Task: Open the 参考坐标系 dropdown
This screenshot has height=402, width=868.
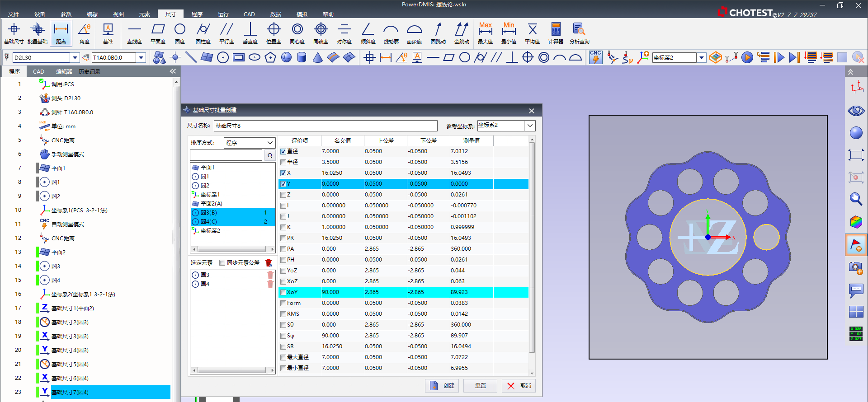Action: [530, 126]
